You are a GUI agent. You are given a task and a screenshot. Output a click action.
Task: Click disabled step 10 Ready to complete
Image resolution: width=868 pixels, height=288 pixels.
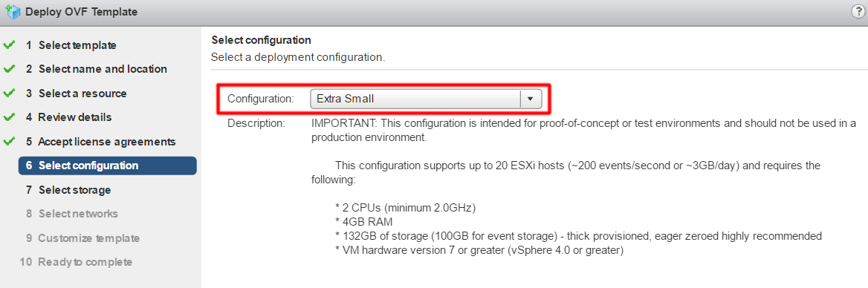[76, 262]
